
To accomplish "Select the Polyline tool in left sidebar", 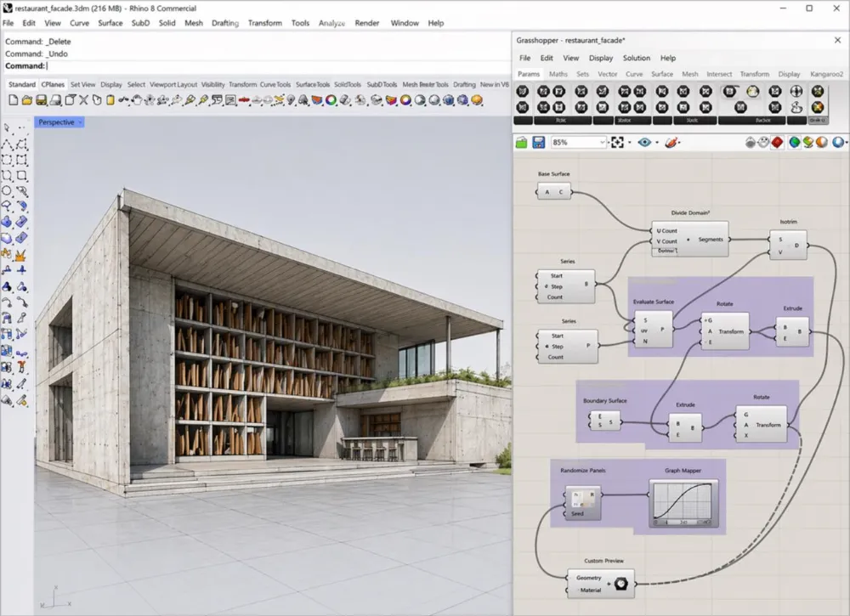I will click(7, 144).
